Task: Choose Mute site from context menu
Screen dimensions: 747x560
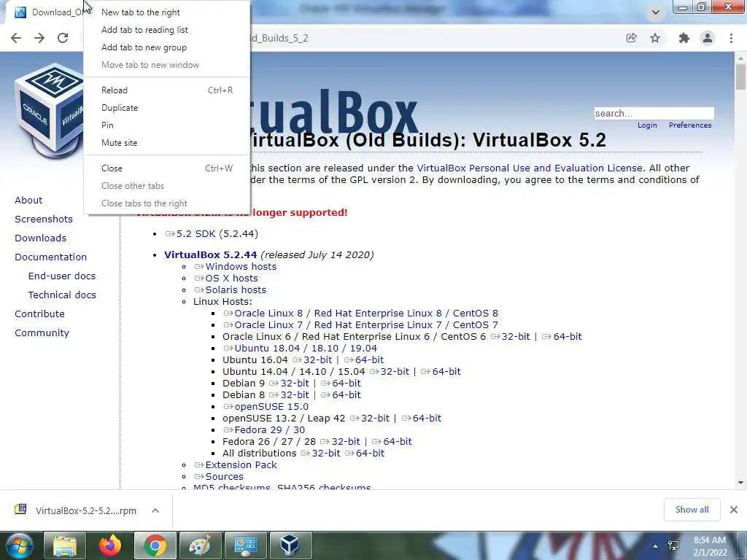Action: point(167,143)
